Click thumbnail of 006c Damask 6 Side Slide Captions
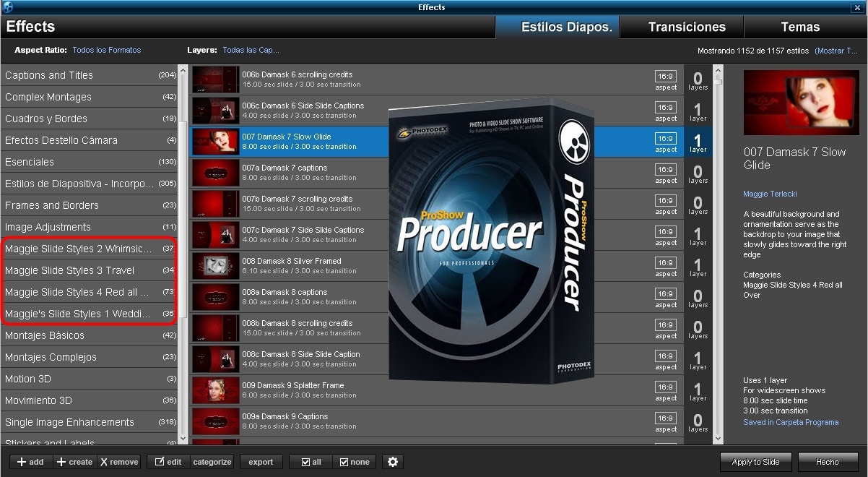The width and height of the screenshot is (868, 477). [x=215, y=111]
